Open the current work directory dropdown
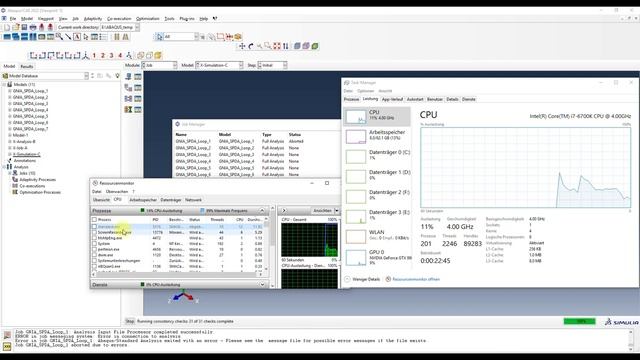Image resolution: width=640 pixels, height=360 pixels. pyautogui.click(x=137, y=27)
